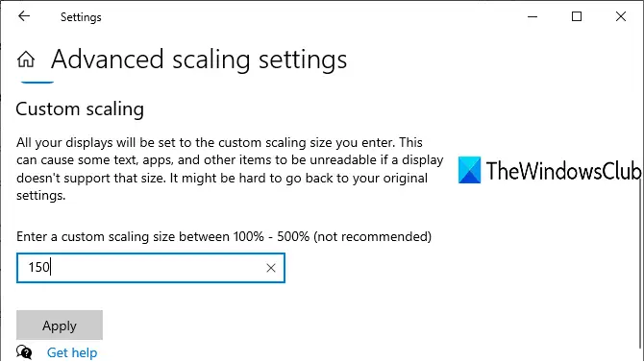Close the Settings window
Screen dimensions: 644x362
point(621,16)
